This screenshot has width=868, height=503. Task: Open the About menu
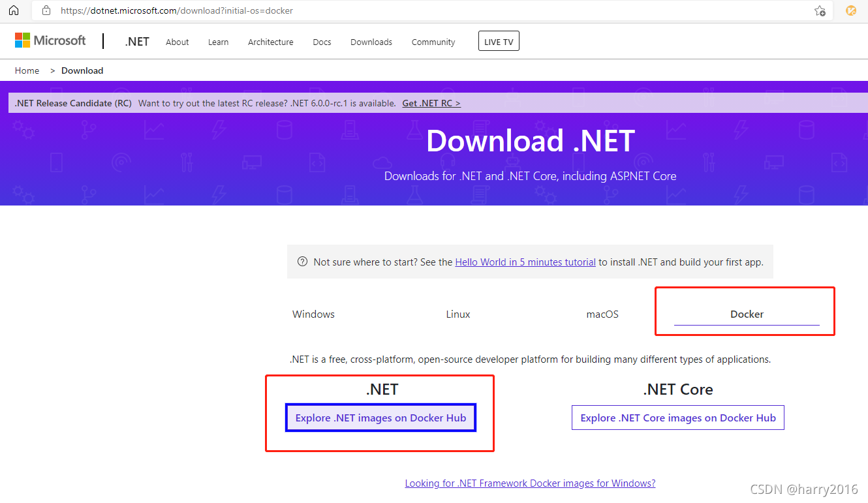[177, 42]
